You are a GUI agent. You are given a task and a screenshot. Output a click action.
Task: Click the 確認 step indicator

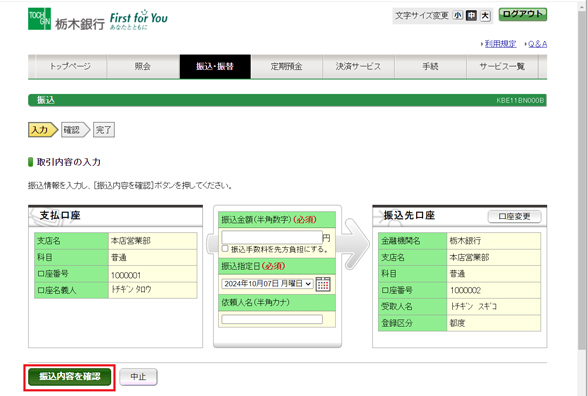(75, 130)
